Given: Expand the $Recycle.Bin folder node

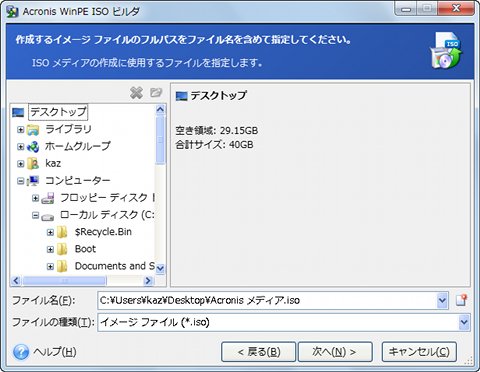Looking at the screenshot, I should click(x=50, y=232).
